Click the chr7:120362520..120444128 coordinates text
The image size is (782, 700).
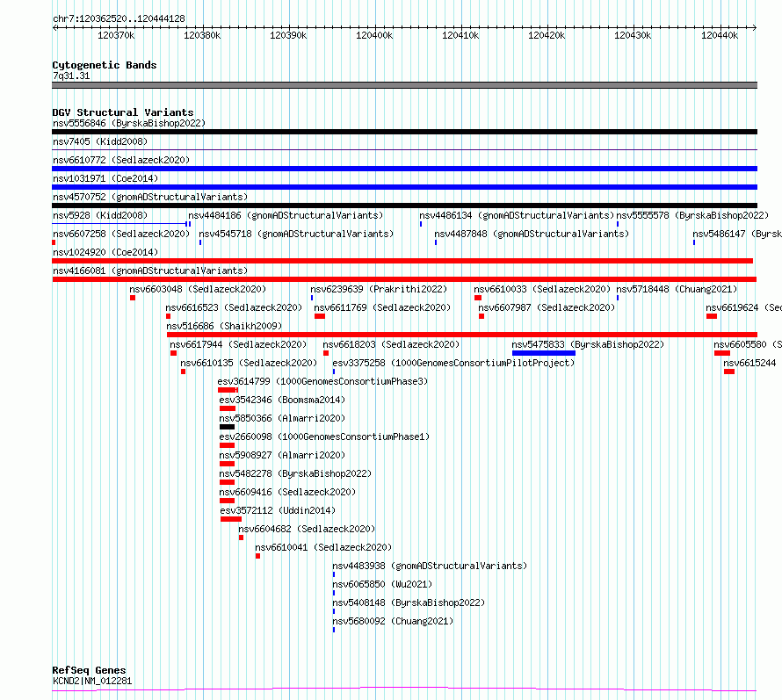119,18
